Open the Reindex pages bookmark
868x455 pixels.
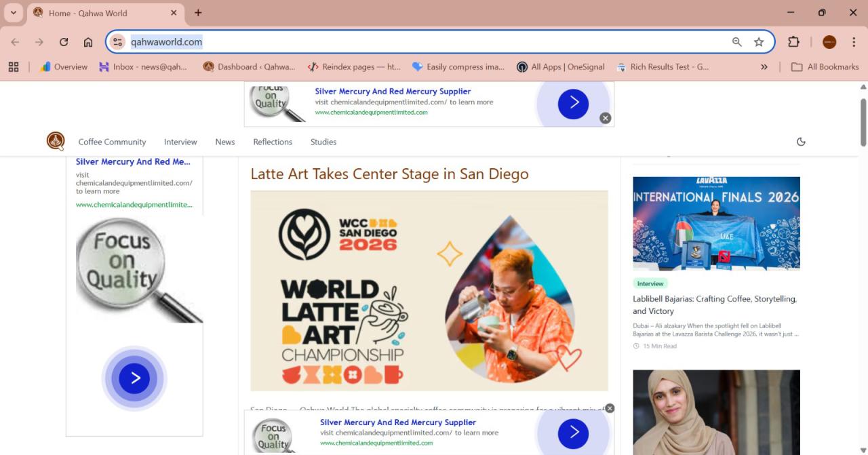354,66
